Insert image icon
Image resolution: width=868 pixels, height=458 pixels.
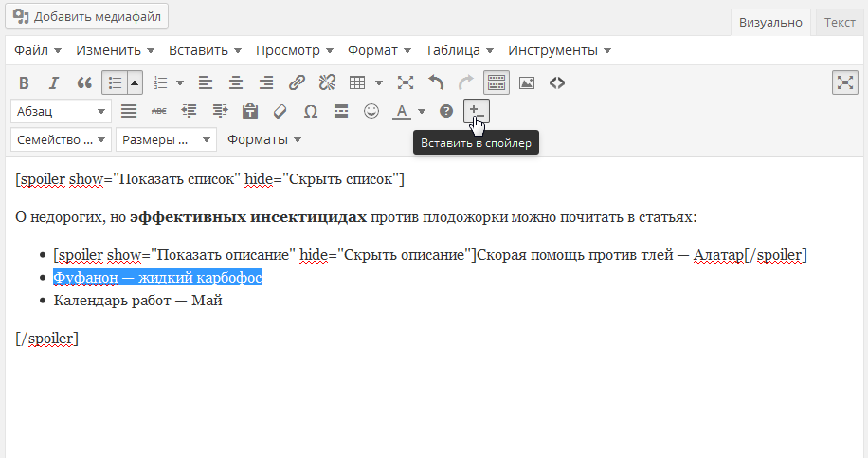coord(527,83)
